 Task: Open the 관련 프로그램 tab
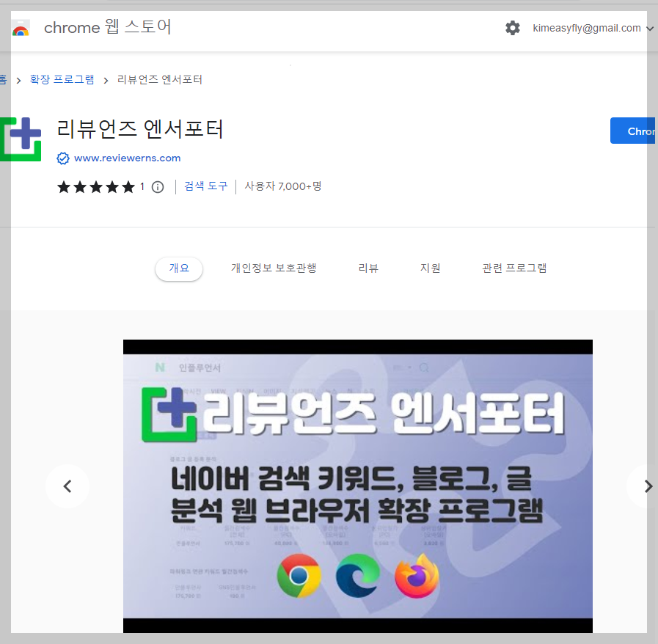click(514, 268)
